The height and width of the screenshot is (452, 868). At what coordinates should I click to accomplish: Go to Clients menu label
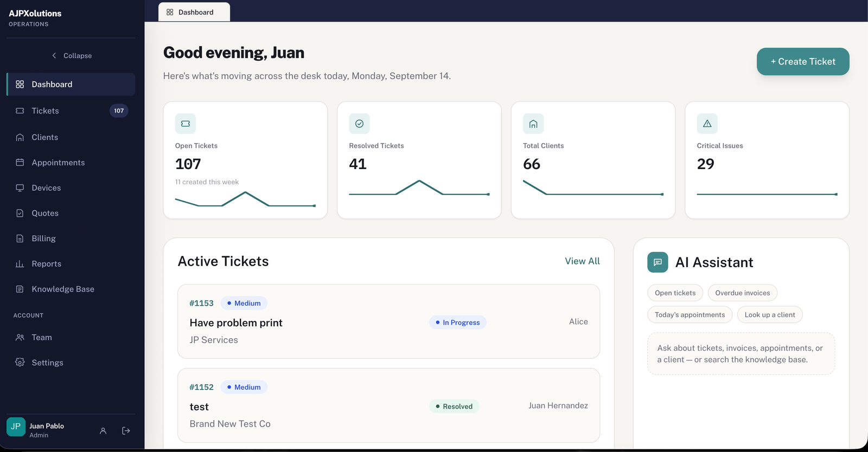point(45,137)
